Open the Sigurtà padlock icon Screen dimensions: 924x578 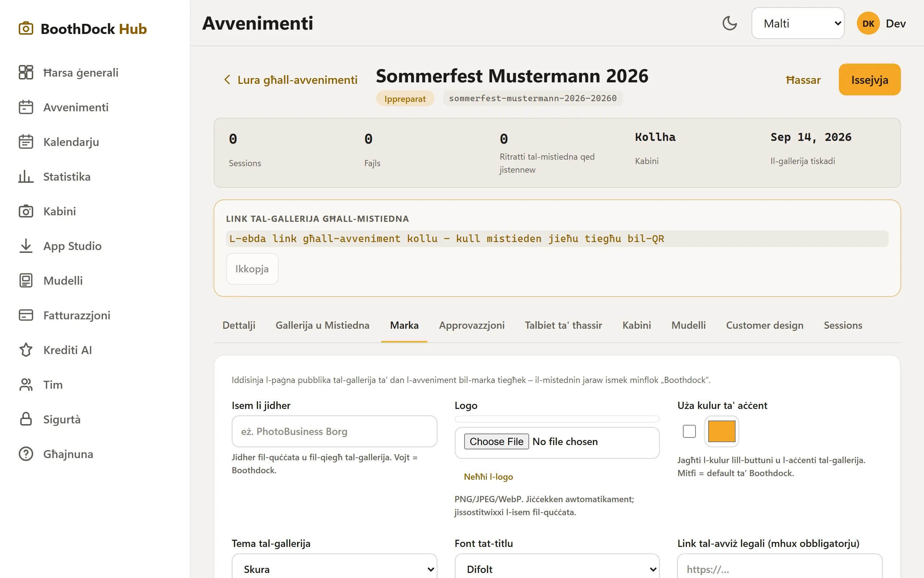pyautogui.click(x=26, y=419)
